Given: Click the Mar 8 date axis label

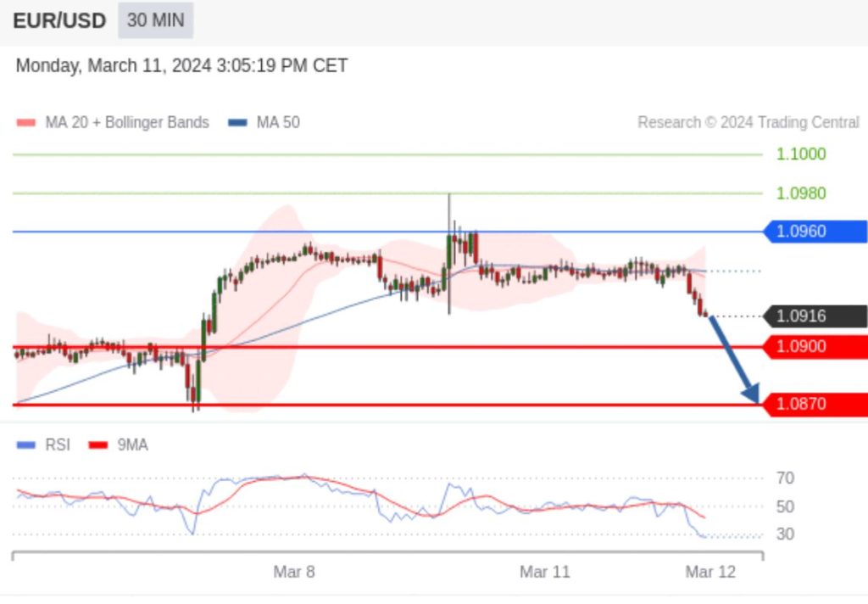Looking at the screenshot, I should [x=294, y=572].
